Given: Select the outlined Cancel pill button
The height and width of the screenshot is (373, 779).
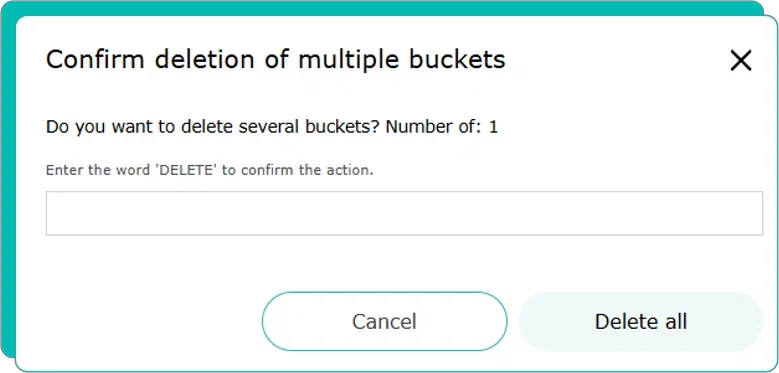Looking at the screenshot, I should pos(385,321).
